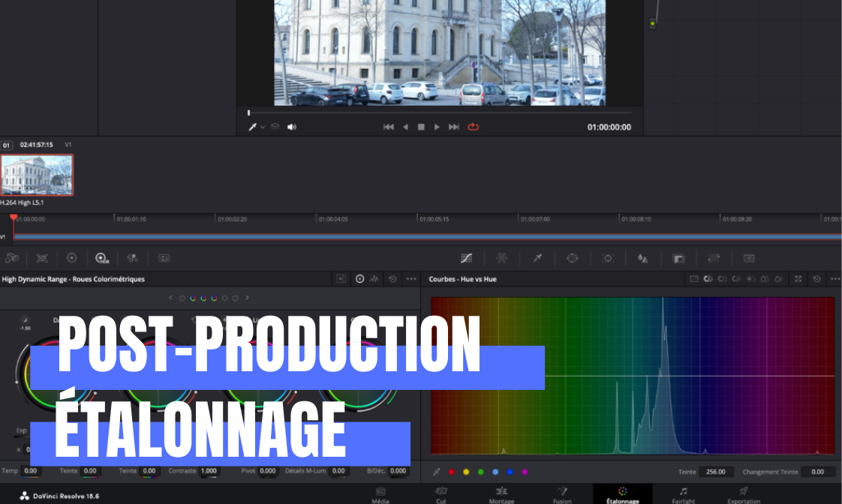Open the HDR wheels panel options menu

tap(411, 279)
